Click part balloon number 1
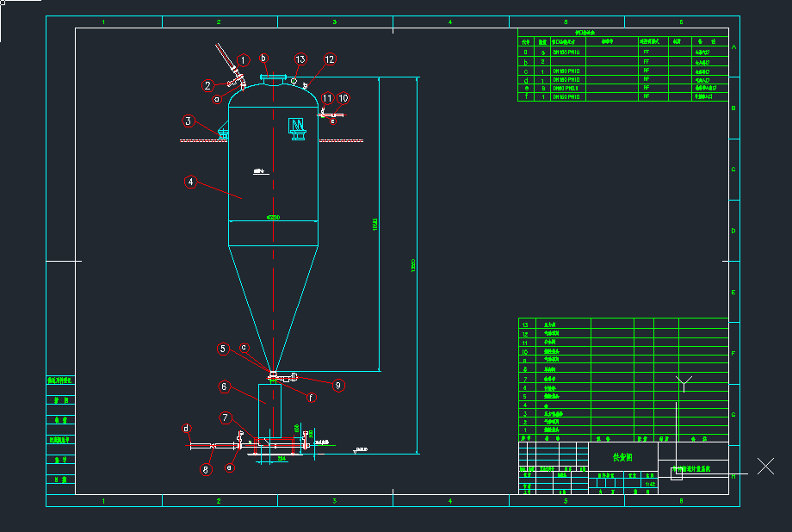Image resolution: width=792 pixels, height=532 pixels. click(x=244, y=60)
